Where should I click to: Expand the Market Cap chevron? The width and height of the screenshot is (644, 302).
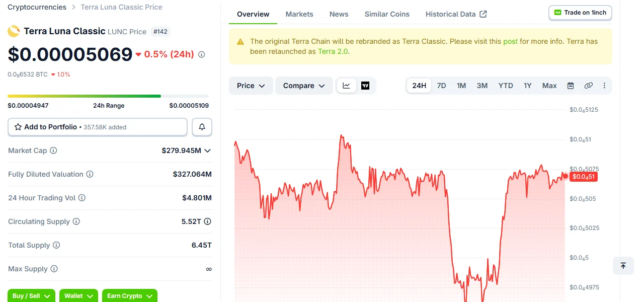[207, 150]
